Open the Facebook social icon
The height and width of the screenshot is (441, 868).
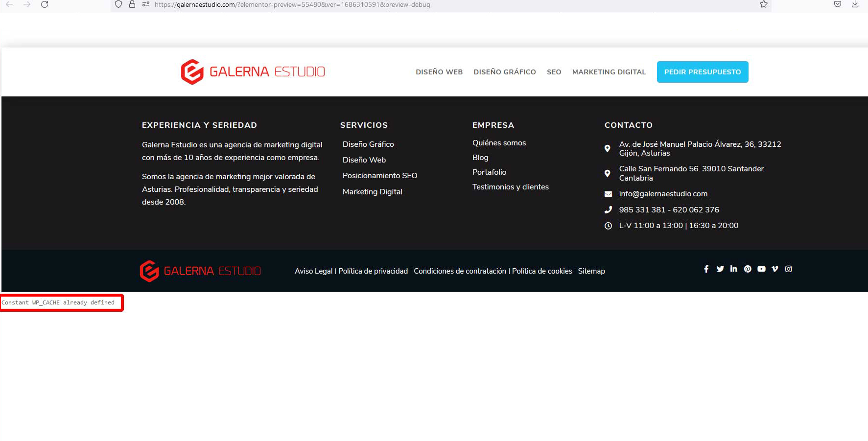(x=706, y=269)
